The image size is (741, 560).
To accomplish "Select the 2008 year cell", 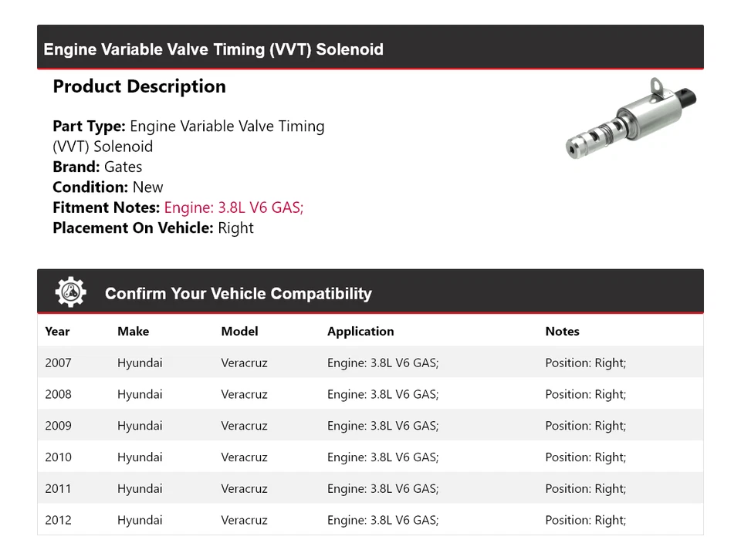I will point(58,394).
